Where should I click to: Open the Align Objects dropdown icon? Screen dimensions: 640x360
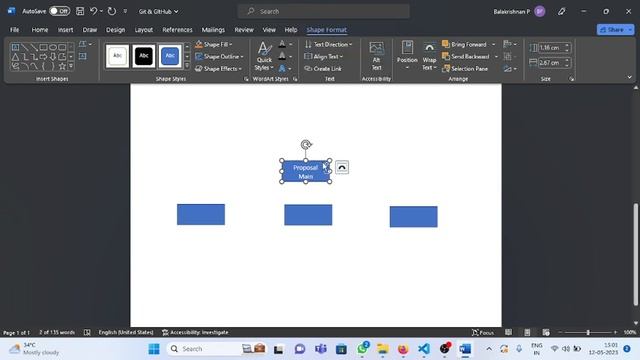pyautogui.click(x=510, y=44)
